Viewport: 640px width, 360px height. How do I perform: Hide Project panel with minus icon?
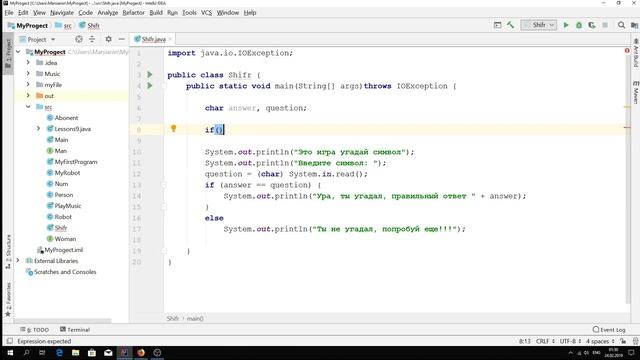point(121,39)
